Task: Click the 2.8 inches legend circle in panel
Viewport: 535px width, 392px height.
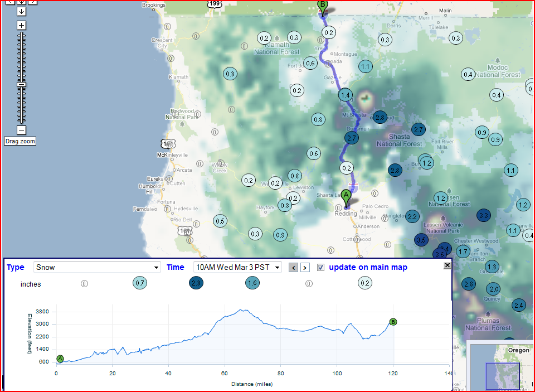Action: tap(196, 283)
